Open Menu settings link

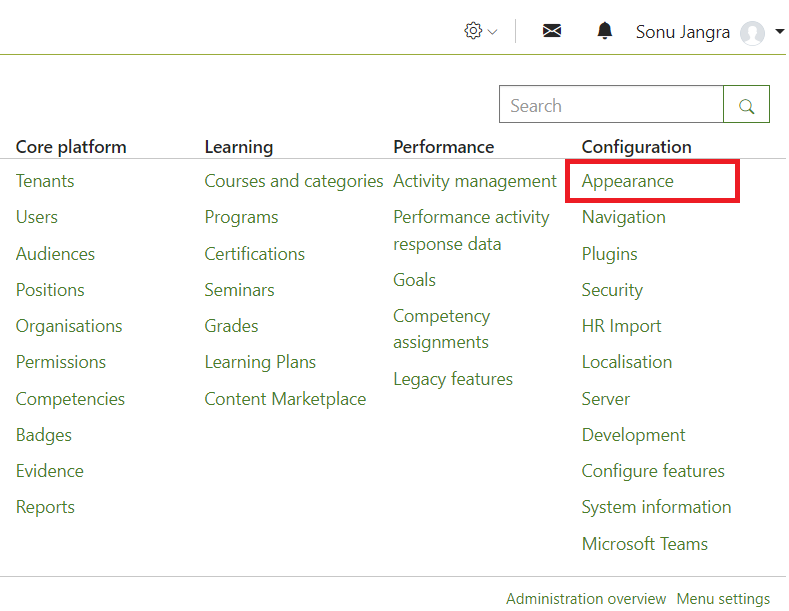tap(723, 598)
